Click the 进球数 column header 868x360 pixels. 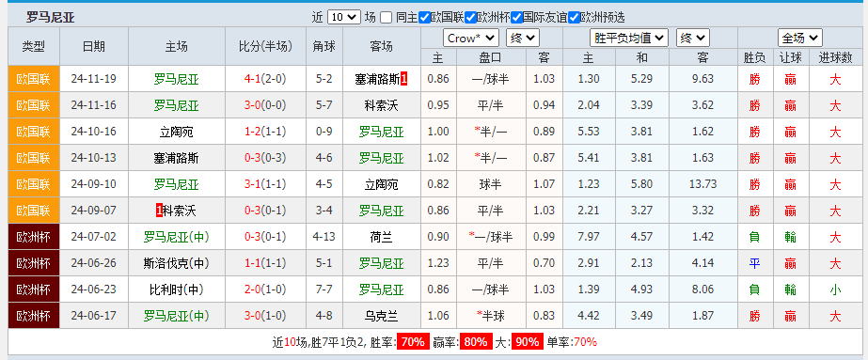835,57
